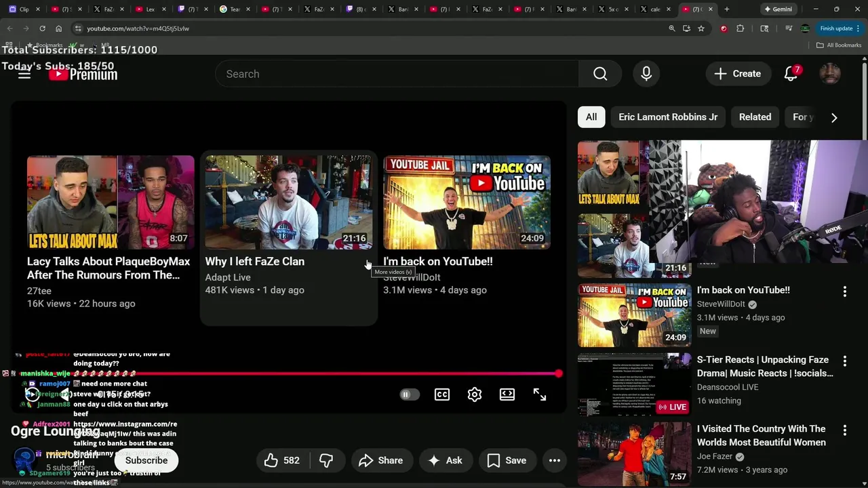Image resolution: width=868 pixels, height=488 pixels.
Task: Toggle the autoplay switch
Action: (x=409, y=394)
